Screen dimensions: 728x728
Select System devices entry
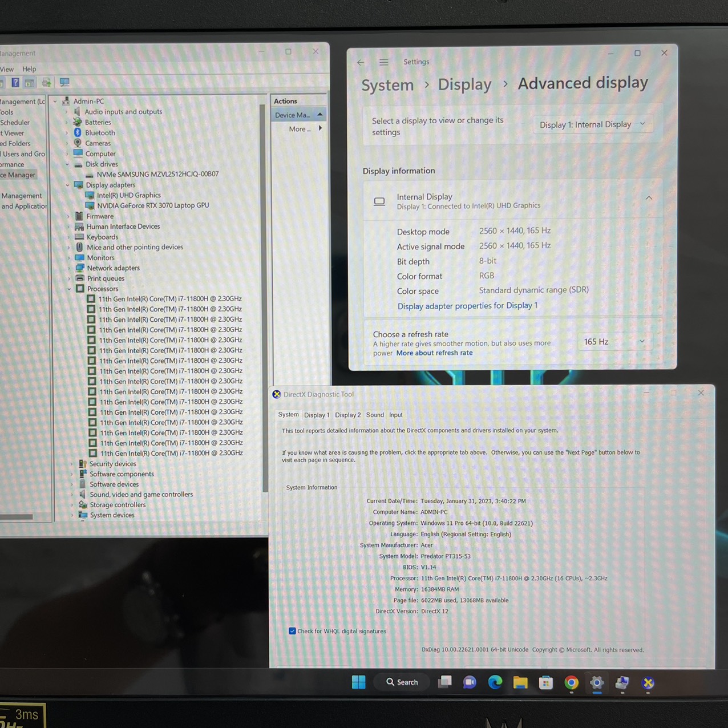coord(112,515)
